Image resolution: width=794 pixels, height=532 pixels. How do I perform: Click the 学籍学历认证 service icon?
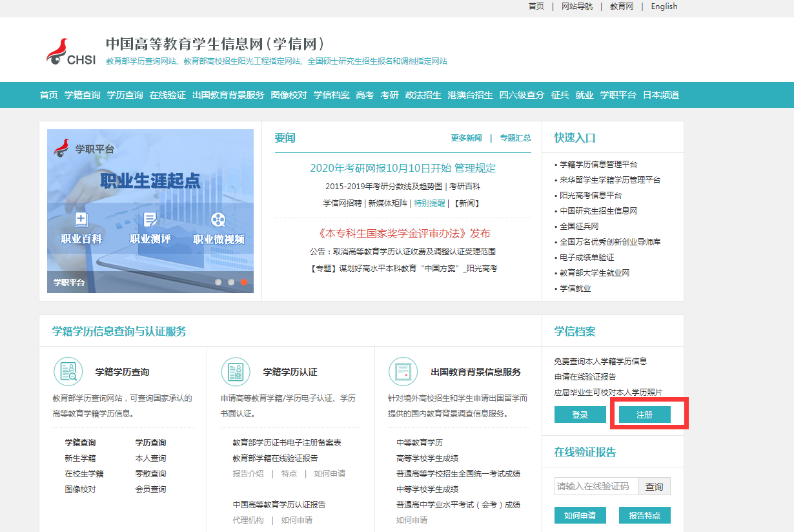point(236,372)
